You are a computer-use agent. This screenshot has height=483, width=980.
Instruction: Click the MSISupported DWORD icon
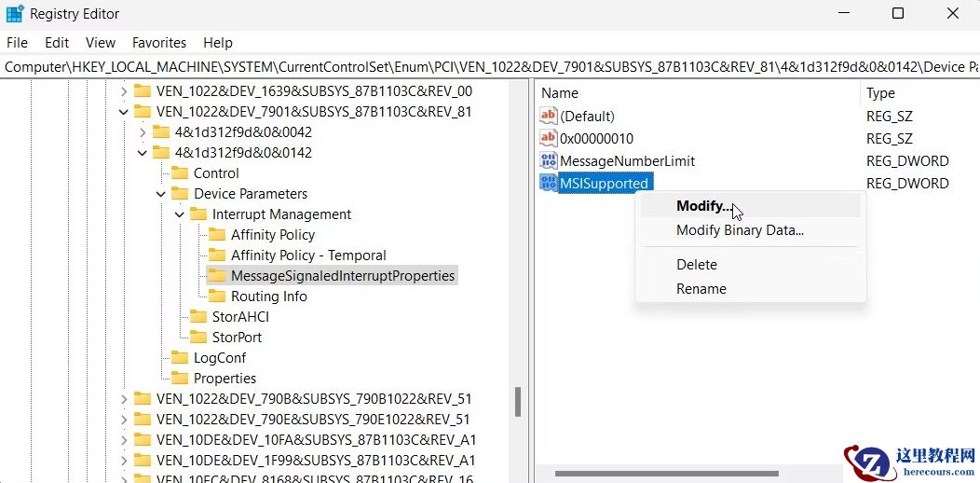click(x=548, y=184)
